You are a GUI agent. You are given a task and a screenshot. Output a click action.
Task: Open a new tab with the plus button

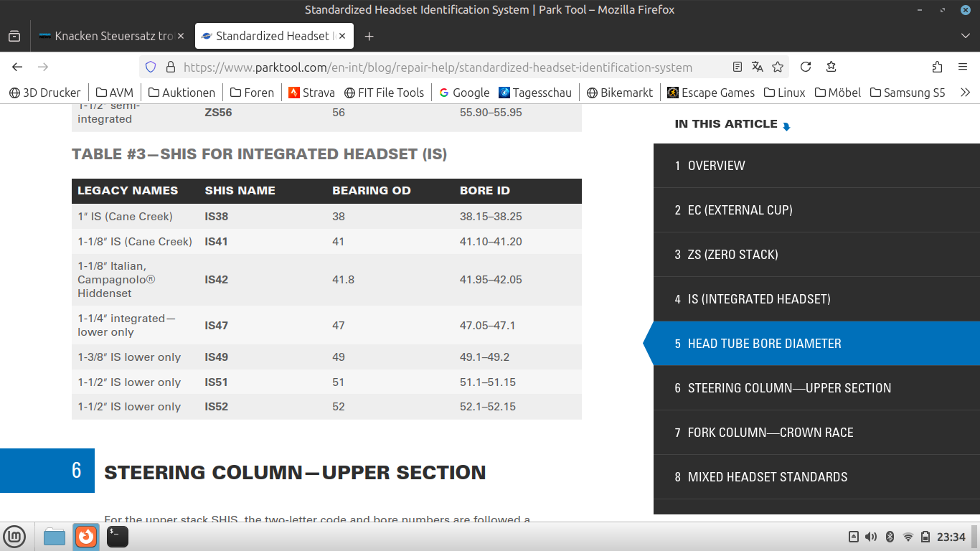pos(369,36)
